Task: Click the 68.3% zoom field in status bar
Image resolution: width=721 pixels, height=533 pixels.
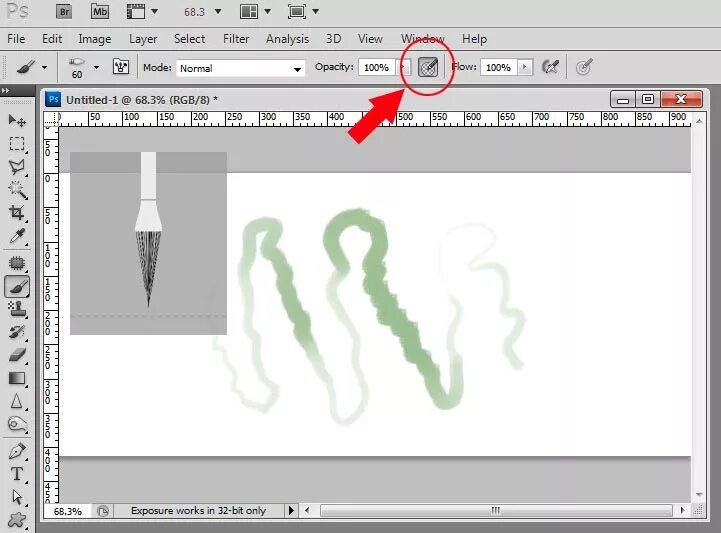Action: coord(68,511)
